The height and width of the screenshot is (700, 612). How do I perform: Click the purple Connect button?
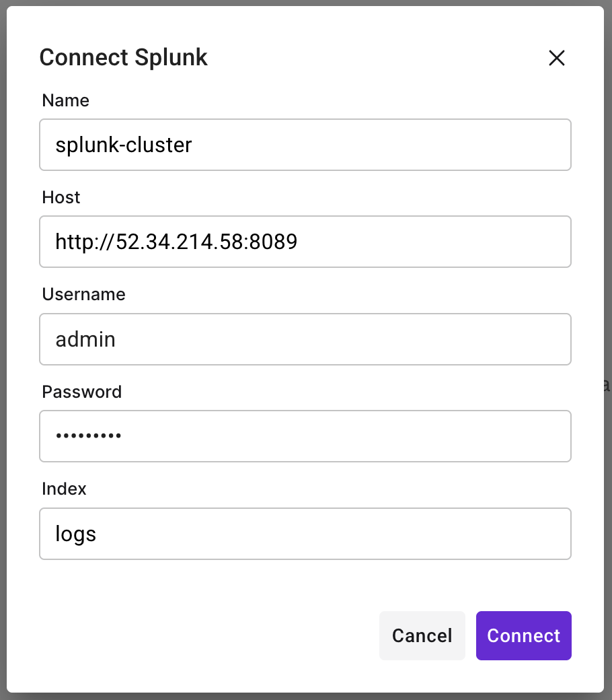tap(523, 635)
